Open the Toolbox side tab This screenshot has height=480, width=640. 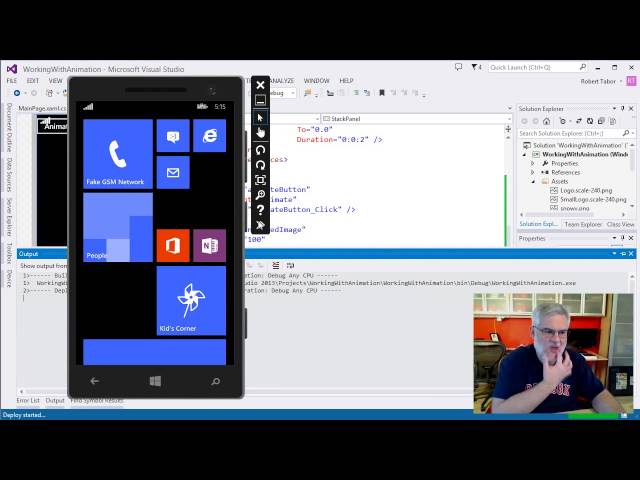(9, 253)
